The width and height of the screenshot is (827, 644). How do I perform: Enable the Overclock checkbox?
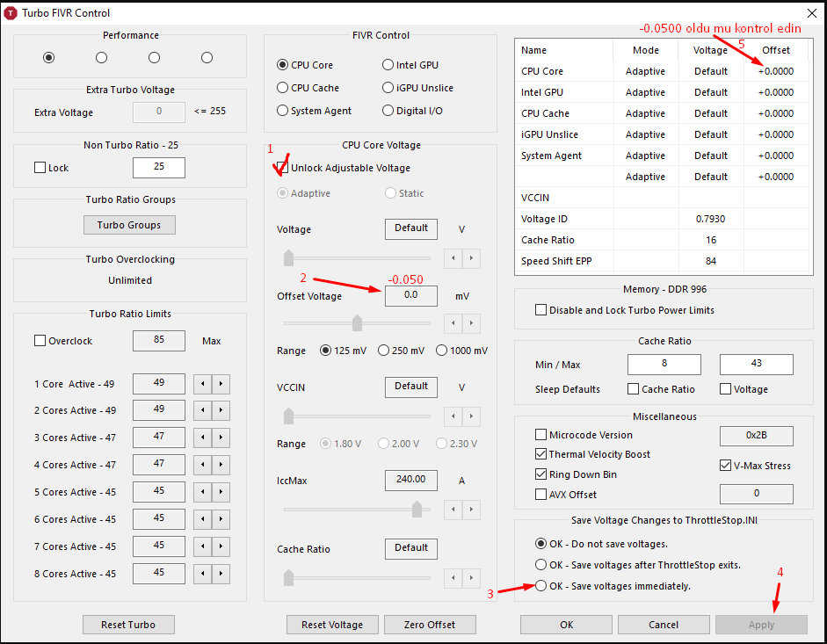(40, 341)
